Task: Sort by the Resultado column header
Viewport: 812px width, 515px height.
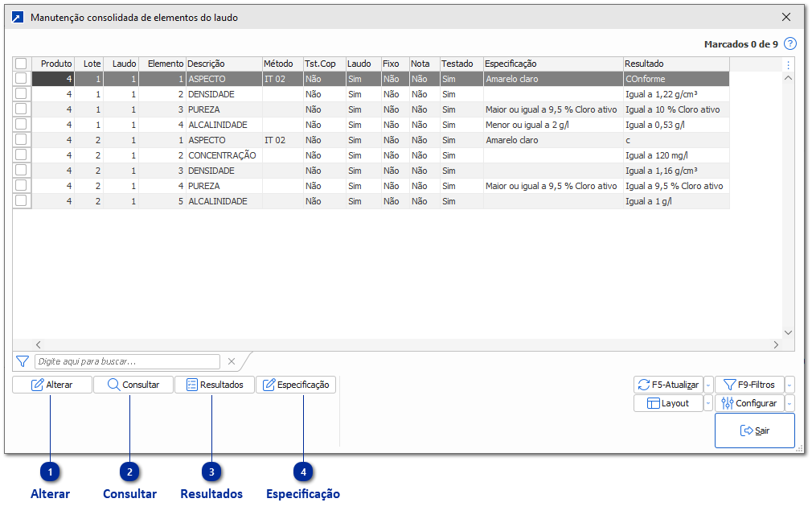Action: [676, 64]
